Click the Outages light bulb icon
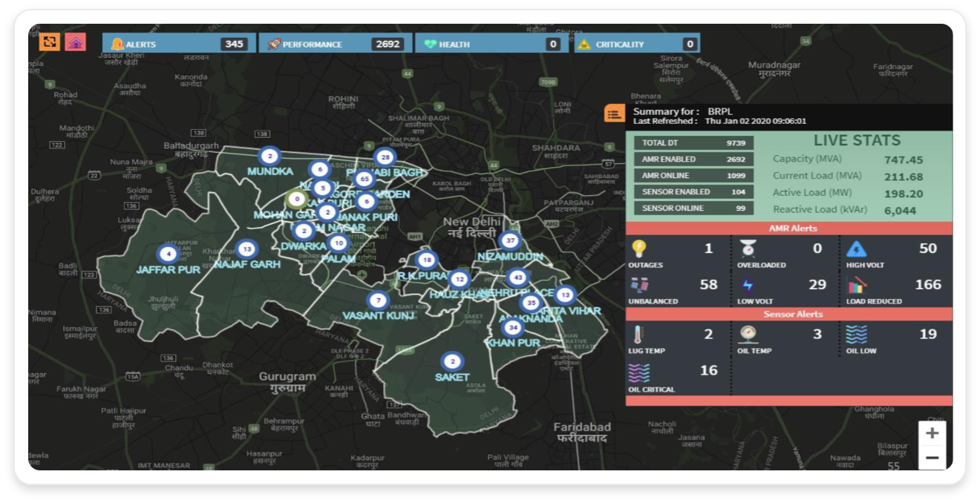Screen dimensions: 980x503 click(638, 249)
